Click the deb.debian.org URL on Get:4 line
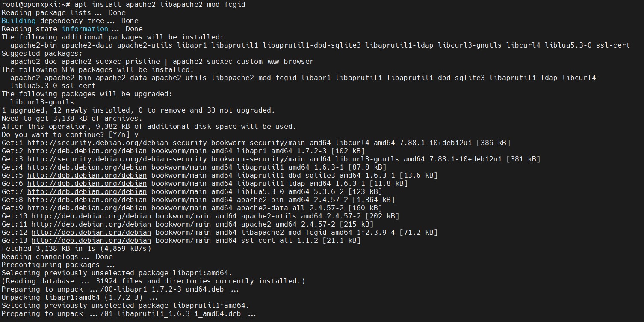Viewport: 644px width, 322px height. (87, 167)
